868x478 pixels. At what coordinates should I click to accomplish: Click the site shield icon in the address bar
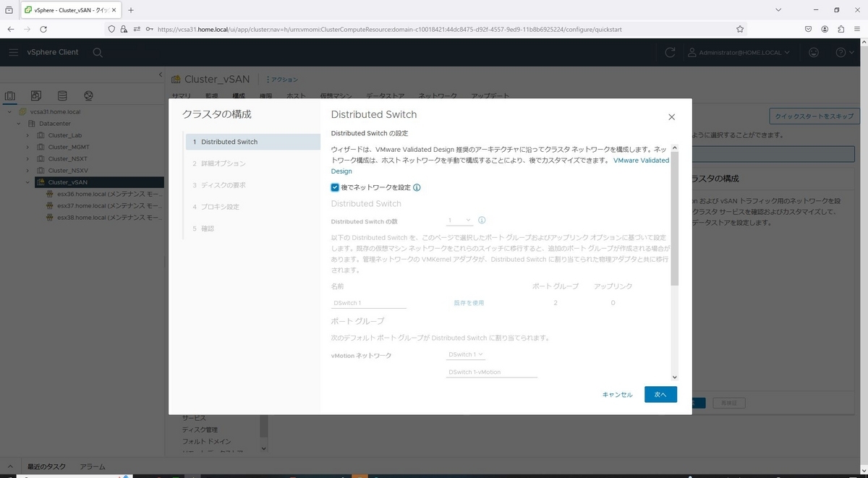pos(111,29)
